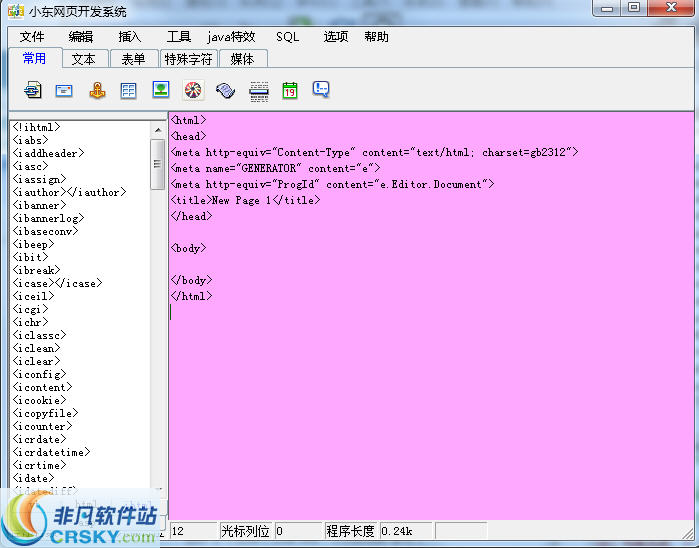This screenshot has width=699, height=548.
Task: Select <icounter> in the tag list
Action: (42, 426)
